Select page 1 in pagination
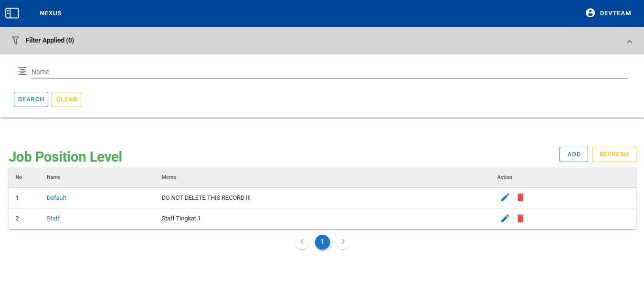Screen dimensions: 644x306 click(x=322, y=242)
